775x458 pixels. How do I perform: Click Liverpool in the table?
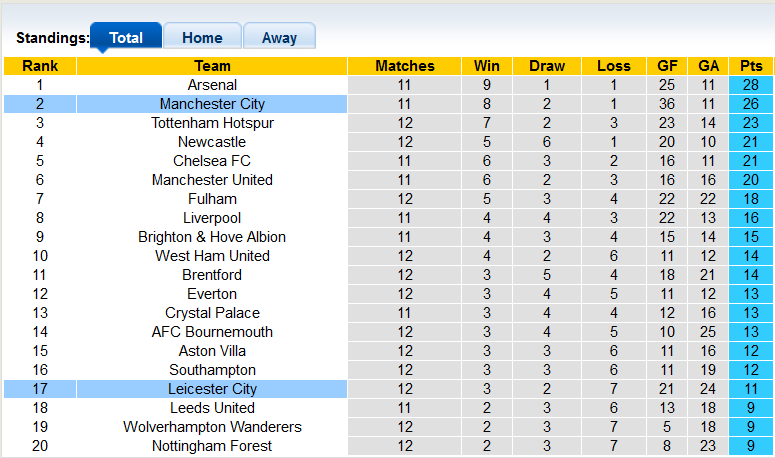tap(212, 218)
